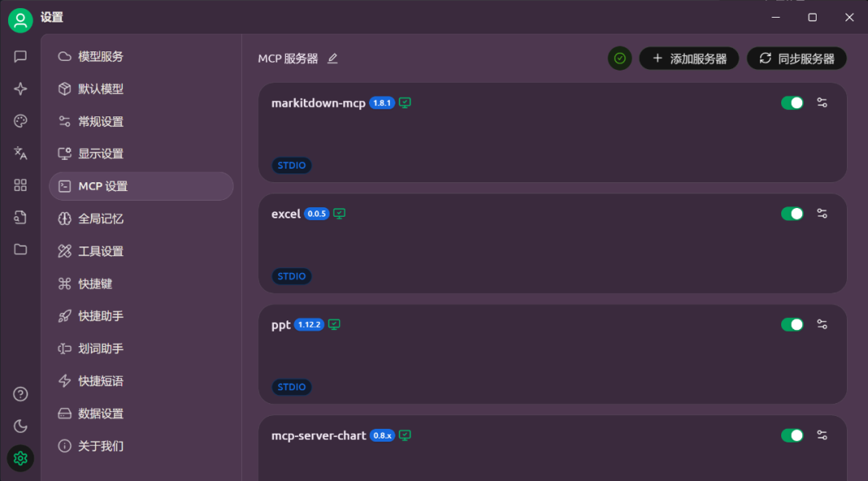
Task: Toggle dark mode moon icon
Action: (x=20, y=426)
